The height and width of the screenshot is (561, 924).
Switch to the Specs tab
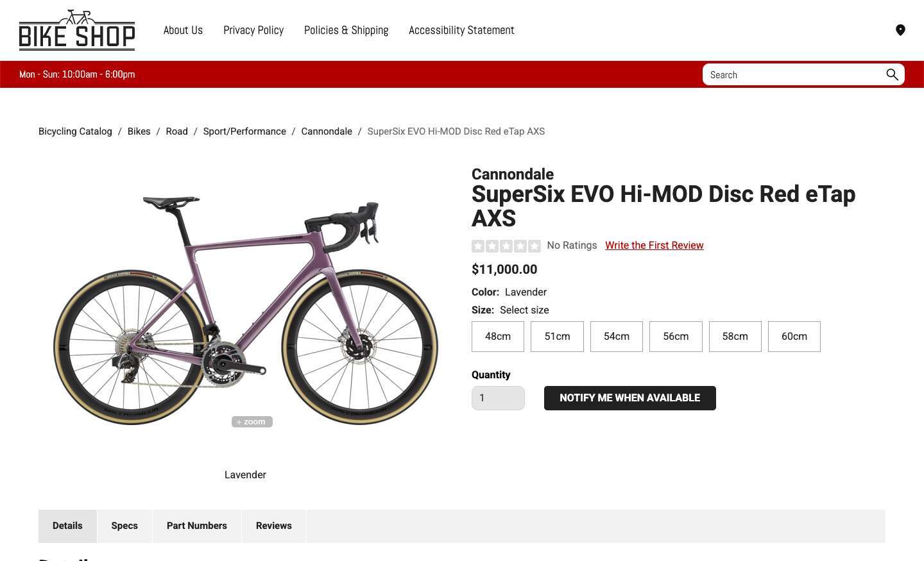pyautogui.click(x=124, y=526)
